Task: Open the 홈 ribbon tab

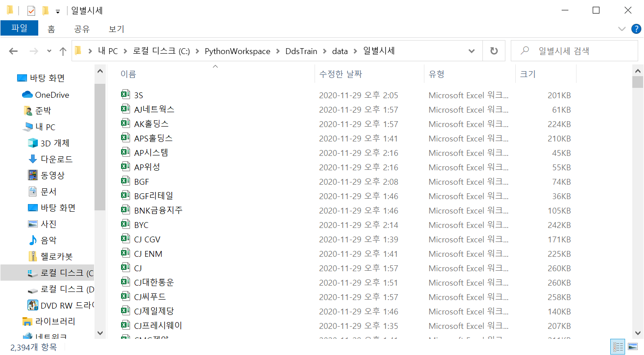Action: 51,29
